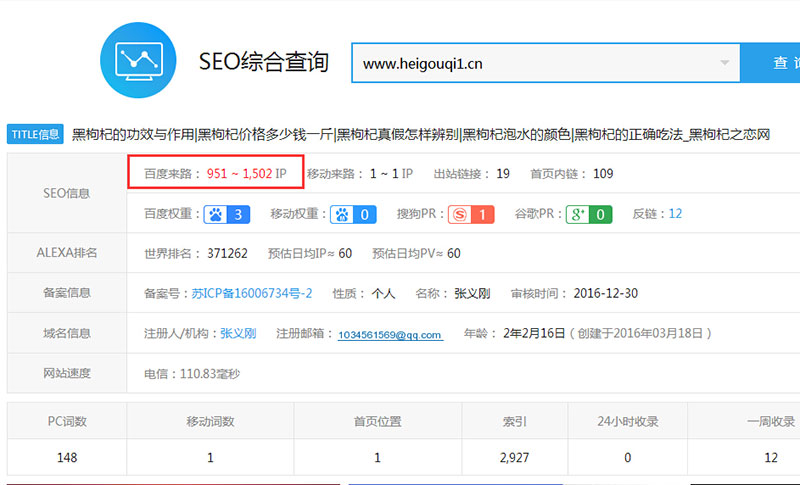Click the 首页内链 value 109
800x485 pixels.
tap(603, 174)
